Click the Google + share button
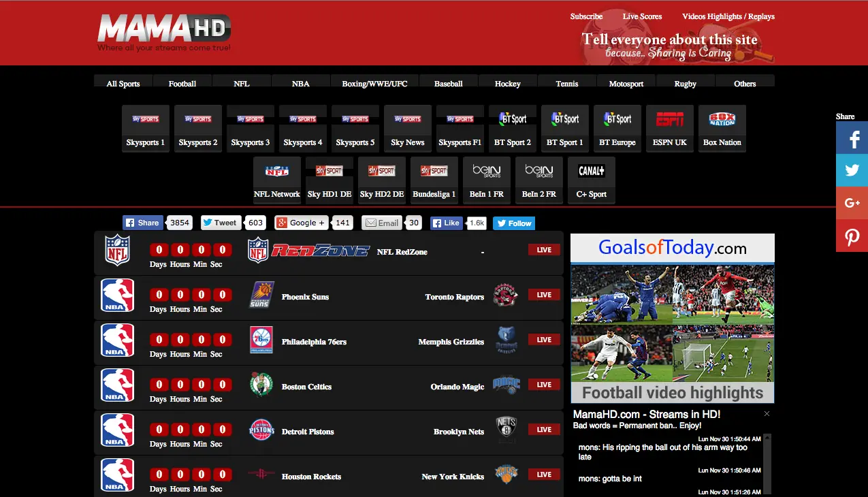Viewport: 868px width, 497px height. (302, 223)
